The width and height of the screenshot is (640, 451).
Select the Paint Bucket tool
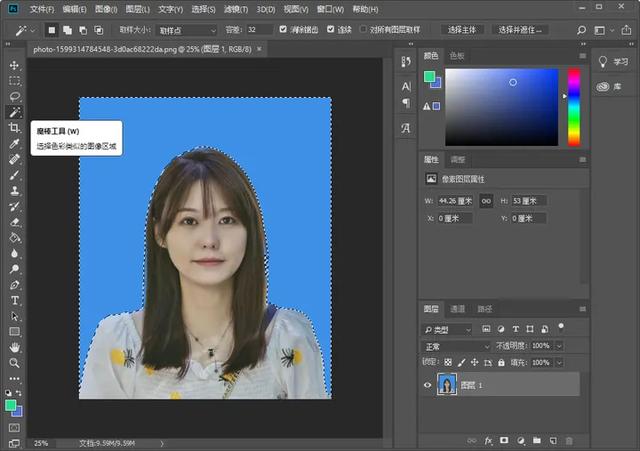(14, 238)
